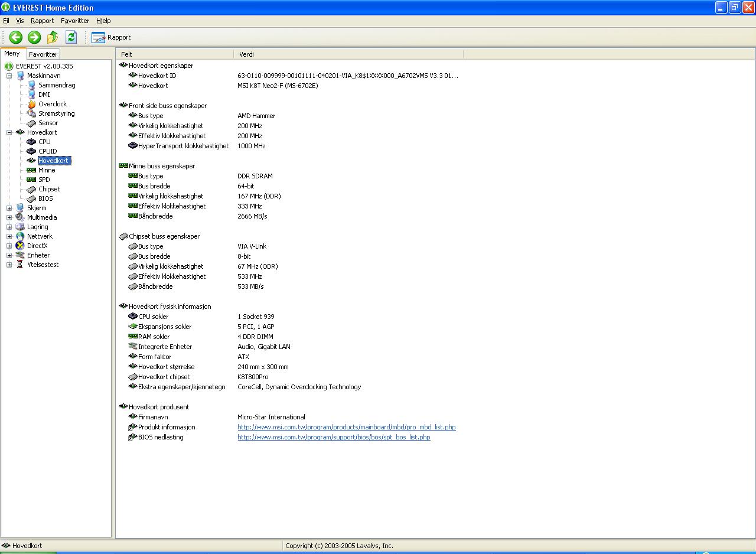This screenshot has width=756, height=554.
Task: Collapse the Hovedkort tree node
Action: coord(9,132)
